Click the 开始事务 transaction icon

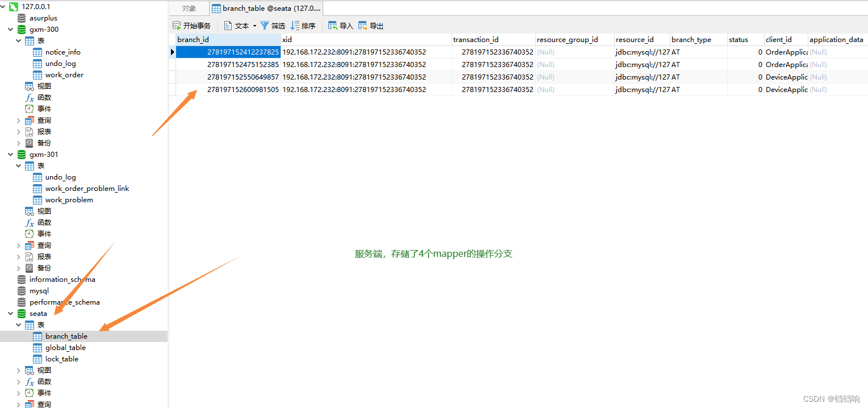(x=177, y=26)
